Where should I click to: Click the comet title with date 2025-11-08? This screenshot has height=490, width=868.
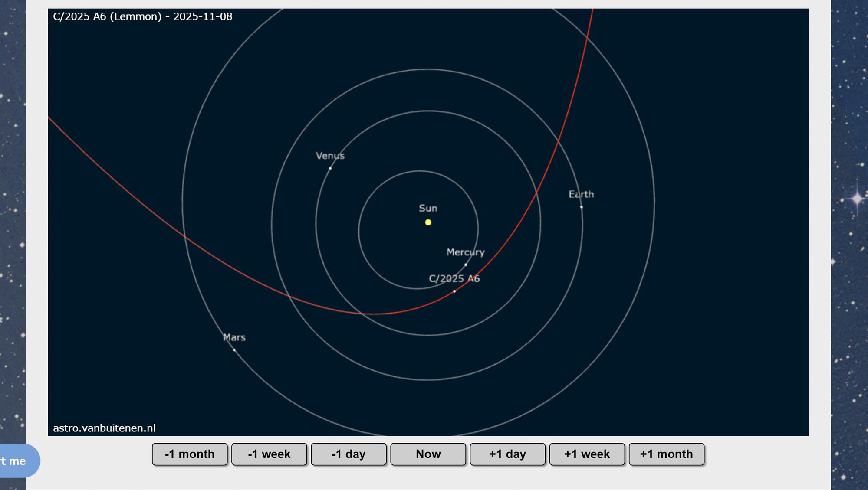pyautogui.click(x=143, y=16)
